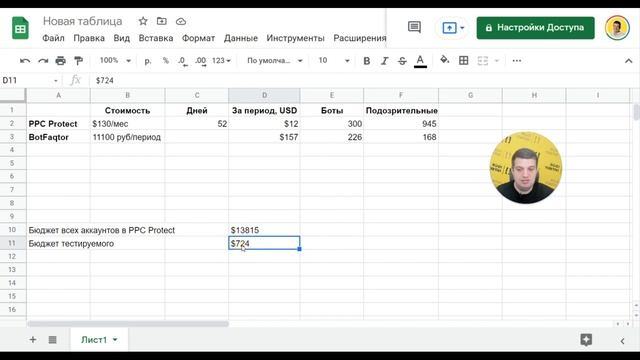The height and width of the screenshot is (360, 640).
Task: Open the Explore panel button
Action: click(586, 340)
